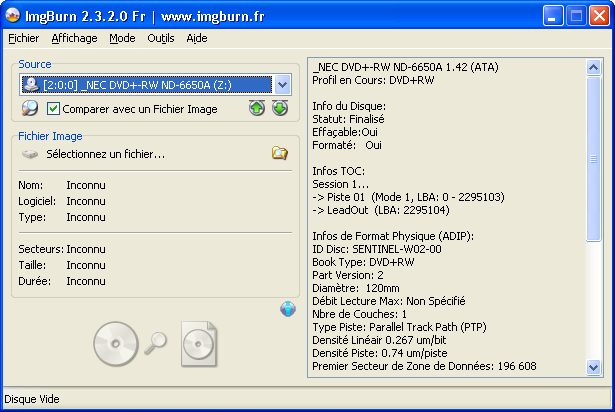Click the info panel scrollbar thumb
Screen dimensions: 615x412
pos(593,159)
